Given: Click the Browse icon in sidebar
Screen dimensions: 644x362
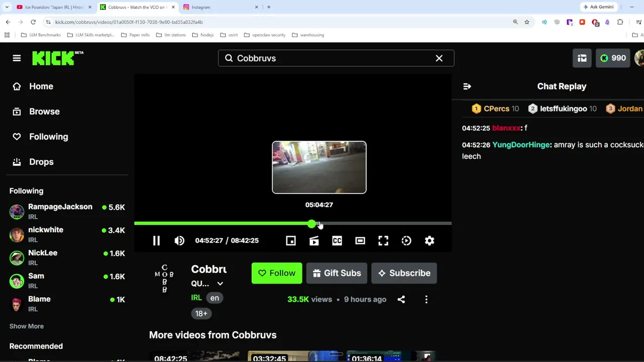Looking at the screenshot, I should 17,112.
